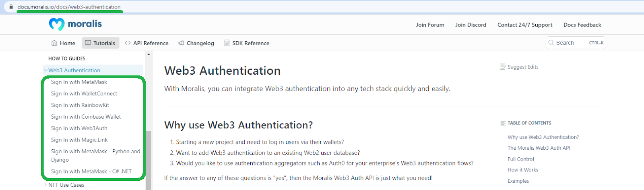
Task: Click the Changelog megaphone icon
Action: click(181, 43)
